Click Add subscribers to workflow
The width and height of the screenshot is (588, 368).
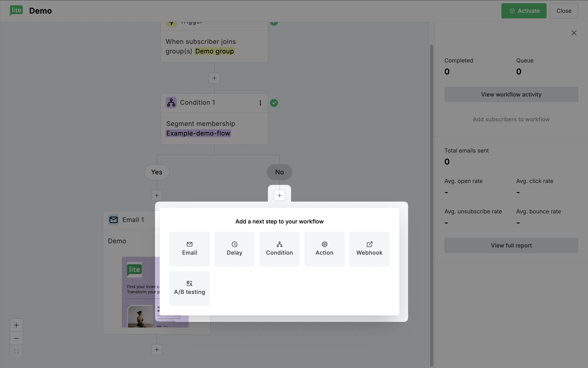click(x=511, y=119)
